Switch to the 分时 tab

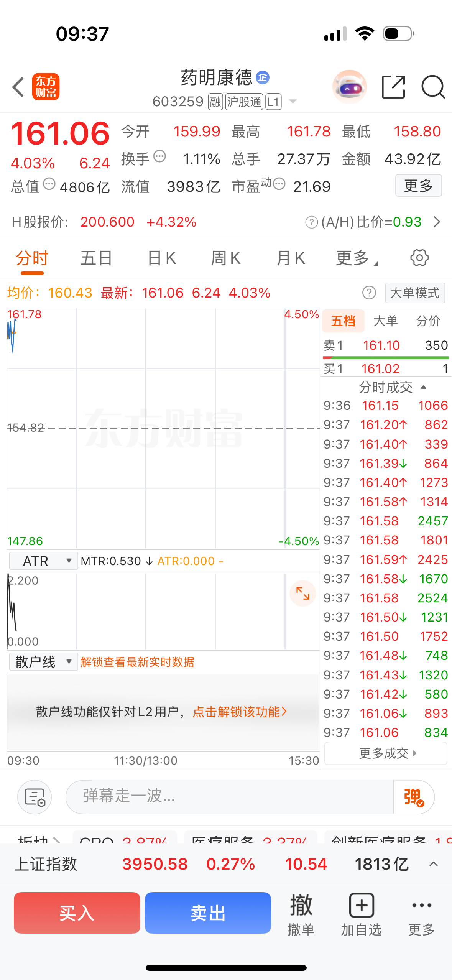(x=32, y=258)
